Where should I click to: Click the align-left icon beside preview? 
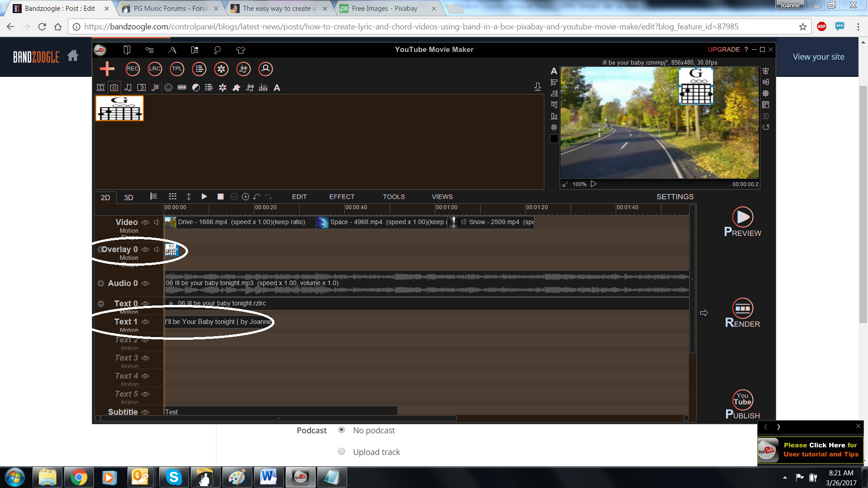554,82
